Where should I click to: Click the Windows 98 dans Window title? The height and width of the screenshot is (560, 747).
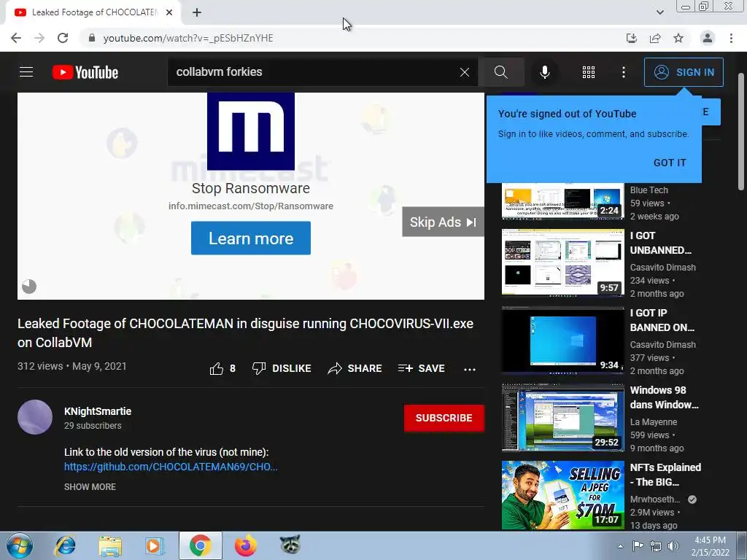(x=664, y=397)
